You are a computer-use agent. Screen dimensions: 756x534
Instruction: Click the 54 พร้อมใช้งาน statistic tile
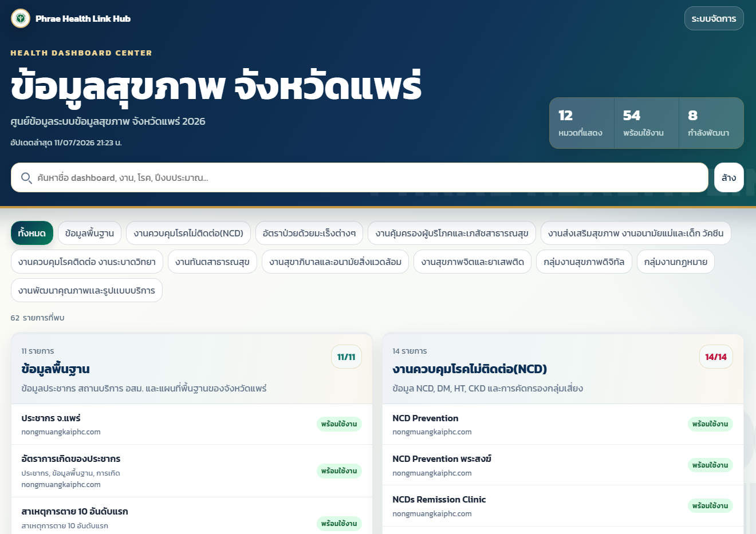click(646, 123)
